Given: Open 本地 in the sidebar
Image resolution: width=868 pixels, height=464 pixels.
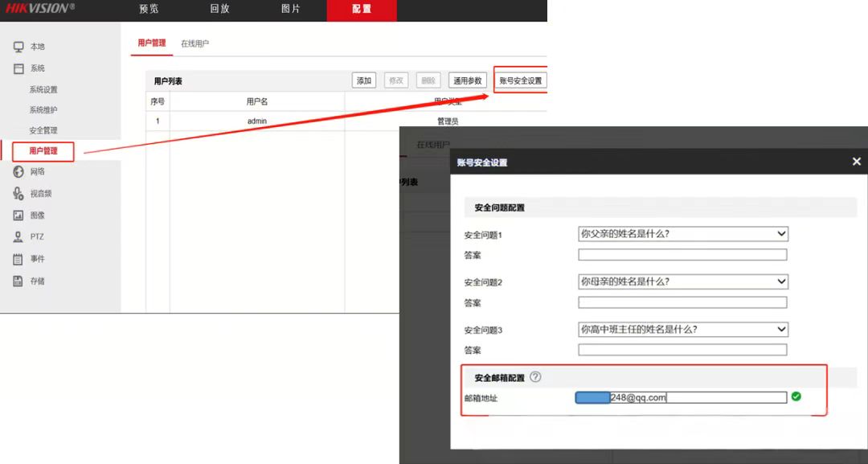Looking at the screenshot, I should [38, 47].
